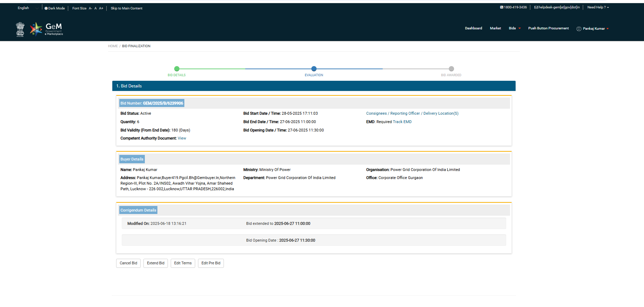This screenshot has height=307, width=644.
Task: Open Consignees / Reporting Officer / Delivery Location link
Action: point(412,114)
